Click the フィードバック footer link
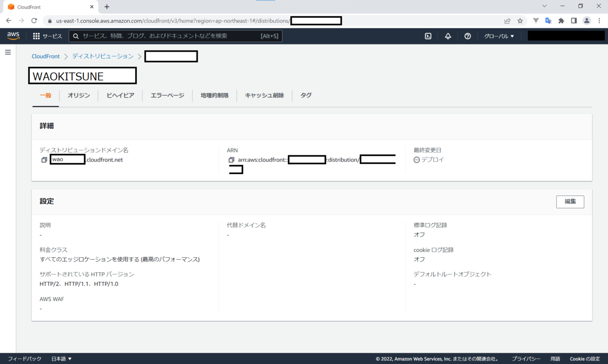The width and height of the screenshot is (608, 364). click(24, 359)
